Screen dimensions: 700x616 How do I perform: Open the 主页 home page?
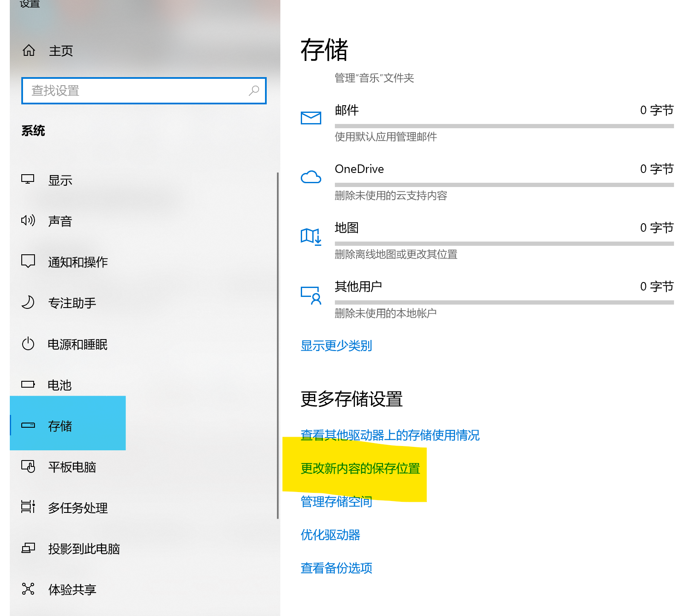coord(60,51)
